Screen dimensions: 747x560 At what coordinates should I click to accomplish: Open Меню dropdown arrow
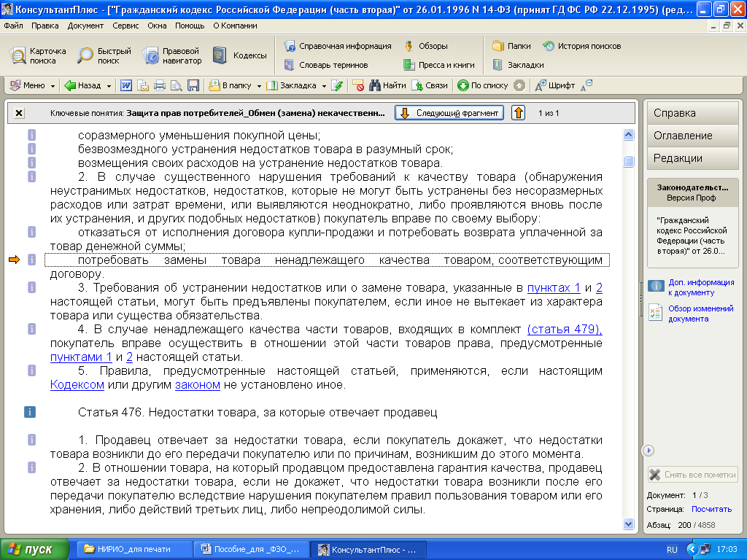coord(53,86)
